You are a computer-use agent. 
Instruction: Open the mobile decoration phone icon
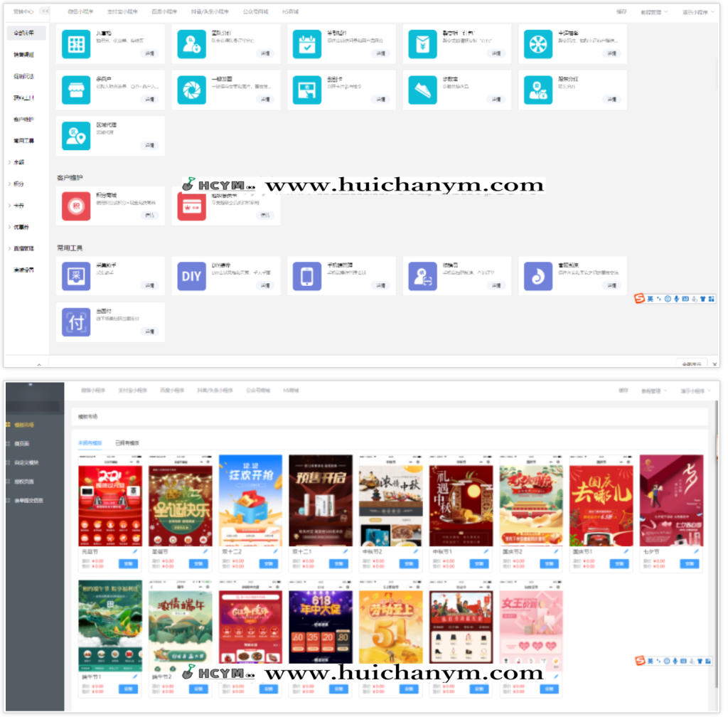point(306,276)
